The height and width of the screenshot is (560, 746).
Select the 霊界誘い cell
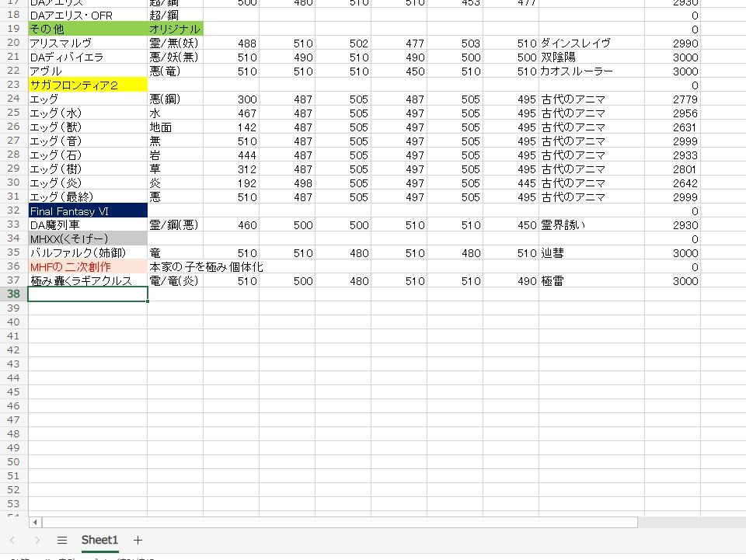click(x=591, y=225)
